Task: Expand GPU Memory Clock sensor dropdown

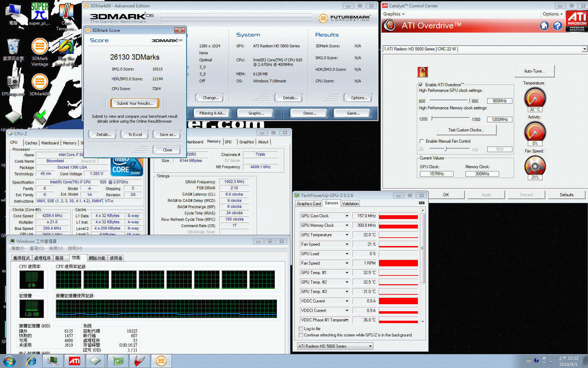Action: coord(347,225)
